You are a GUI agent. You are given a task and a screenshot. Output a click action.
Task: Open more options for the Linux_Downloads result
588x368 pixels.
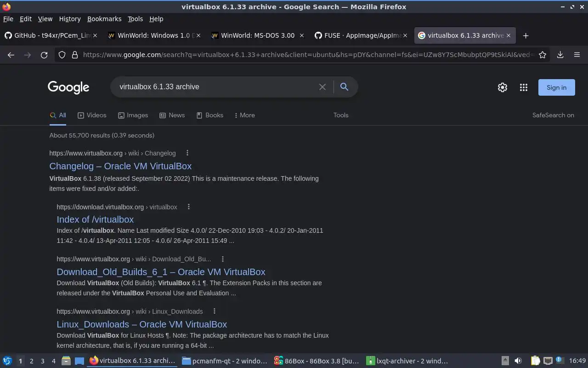[x=215, y=311]
